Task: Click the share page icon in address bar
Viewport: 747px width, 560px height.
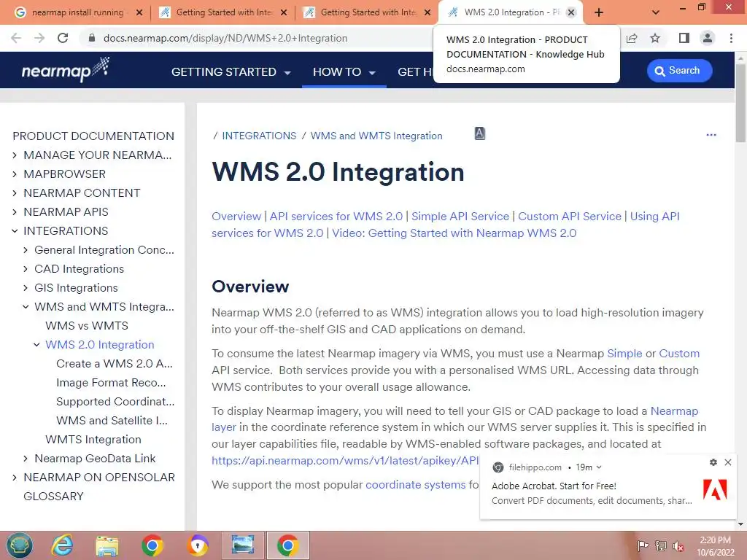Action: [632, 38]
